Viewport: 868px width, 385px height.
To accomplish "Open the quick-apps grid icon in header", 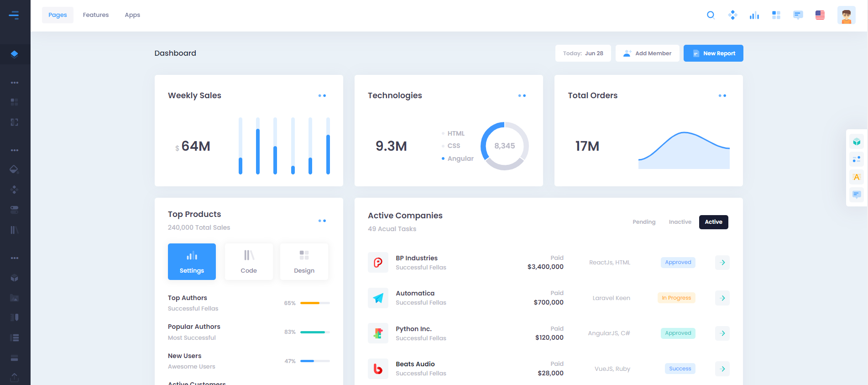I will 776,15.
